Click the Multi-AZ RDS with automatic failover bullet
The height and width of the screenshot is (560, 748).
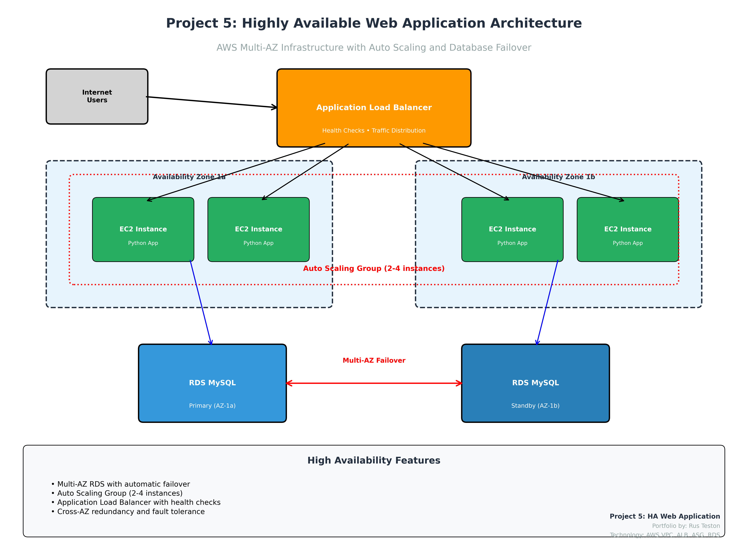[123, 484]
